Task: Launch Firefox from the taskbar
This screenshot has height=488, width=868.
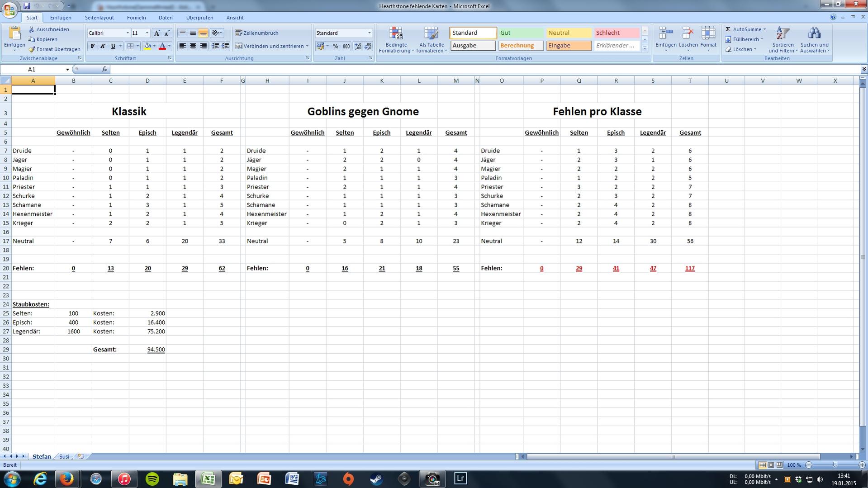Action: point(67,479)
